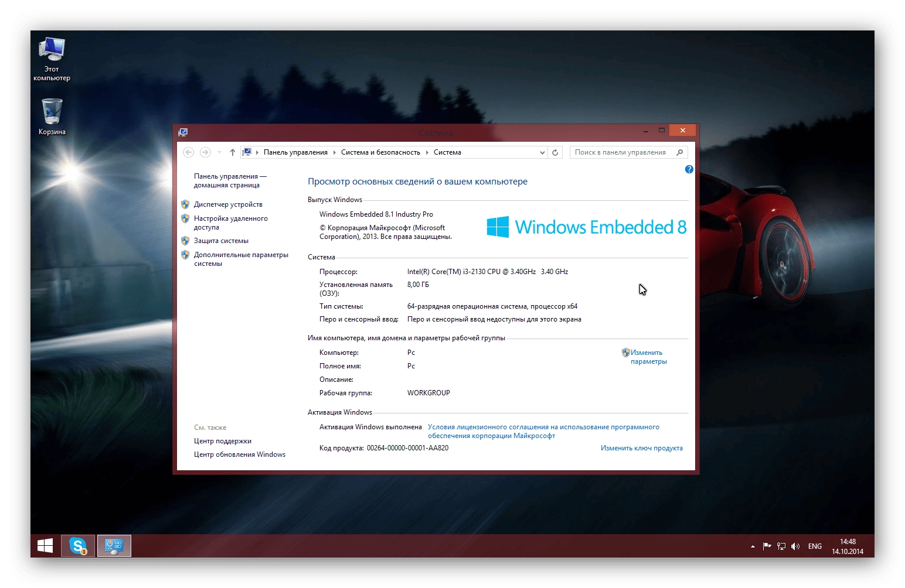905x588 pixels.
Task: Open the Start menu Windows button
Action: point(45,546)
